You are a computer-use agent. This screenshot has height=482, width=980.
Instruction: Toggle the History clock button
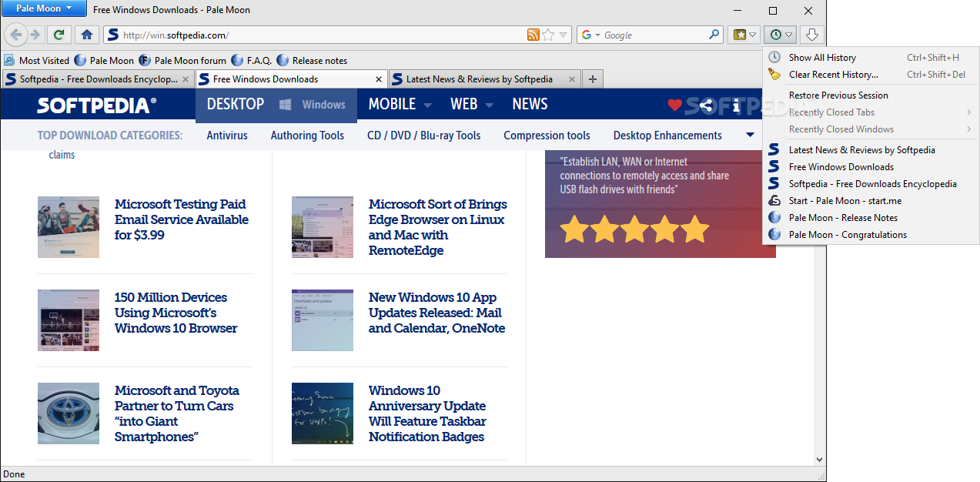click(781, 35)
